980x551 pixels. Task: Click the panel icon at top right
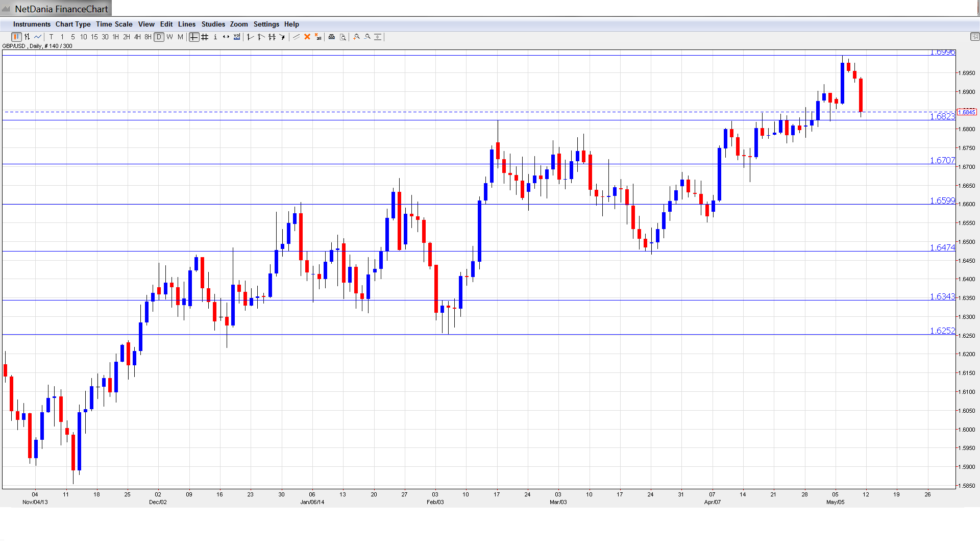pos(974,37)
